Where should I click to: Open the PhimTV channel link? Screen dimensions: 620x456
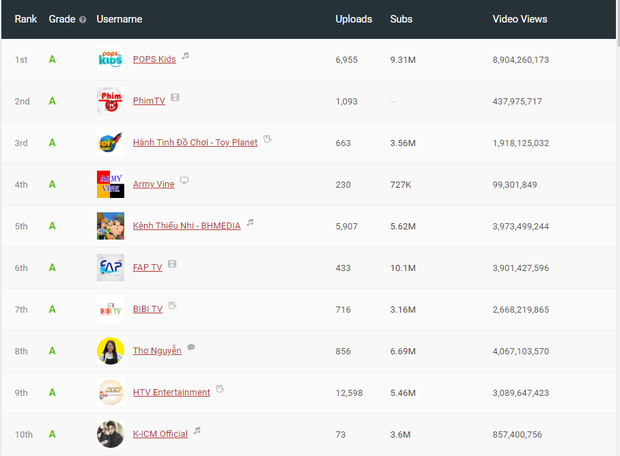149,101
